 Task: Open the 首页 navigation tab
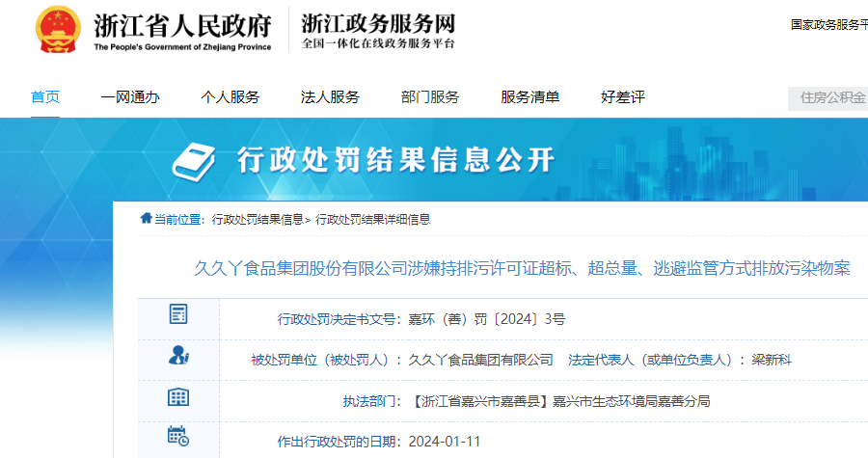[45, 97]
